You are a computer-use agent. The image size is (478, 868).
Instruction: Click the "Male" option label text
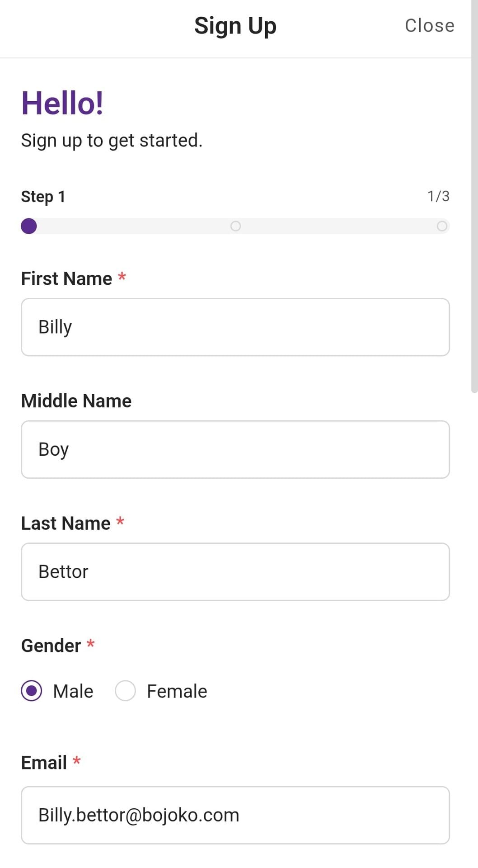(73, 691)
